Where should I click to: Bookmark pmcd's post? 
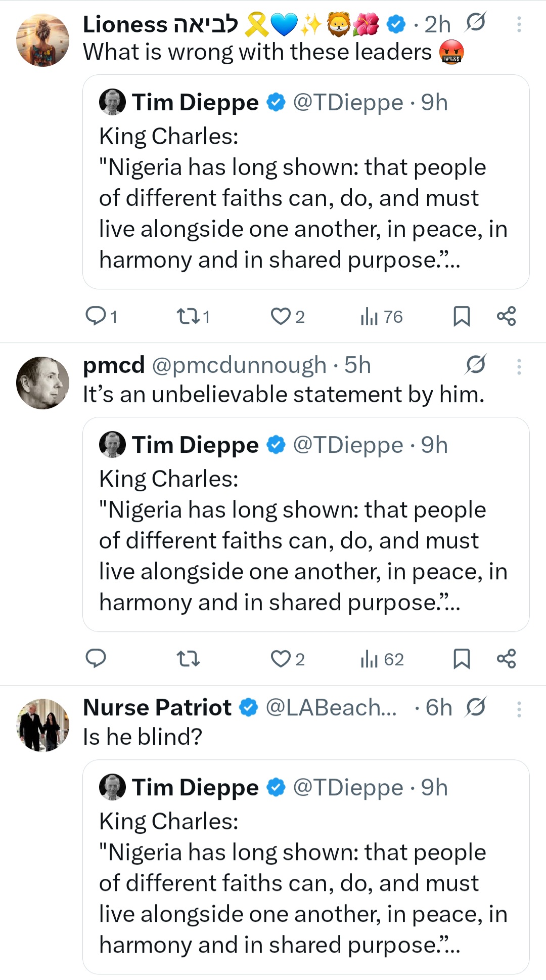pos(462,659)
